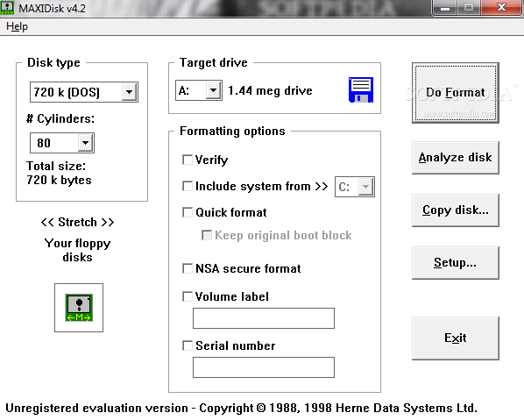Click the Total size 720 k bytes text
This screenshot has width=524, height=420.
(x=59, y=173)
